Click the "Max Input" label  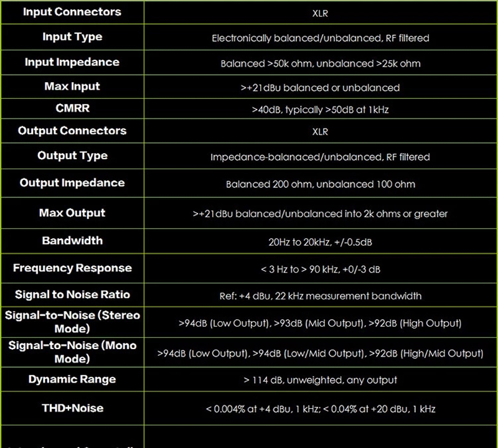point(72,86)
